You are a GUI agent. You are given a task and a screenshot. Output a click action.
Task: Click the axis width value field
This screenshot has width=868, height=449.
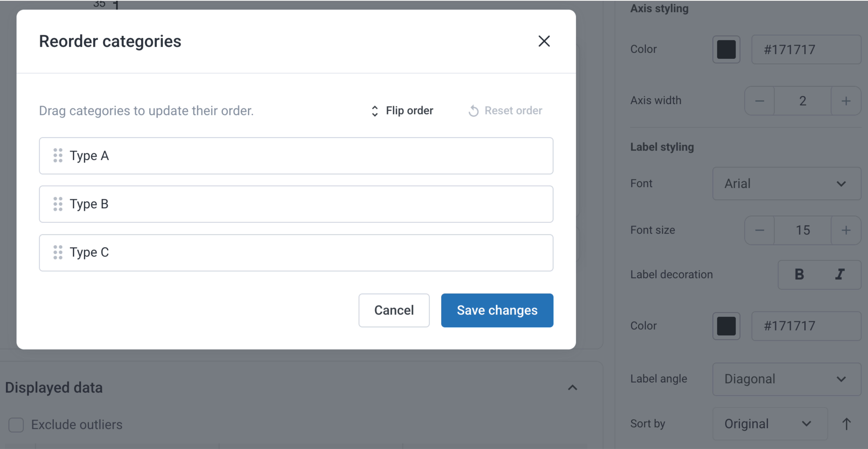coord(803,101)
